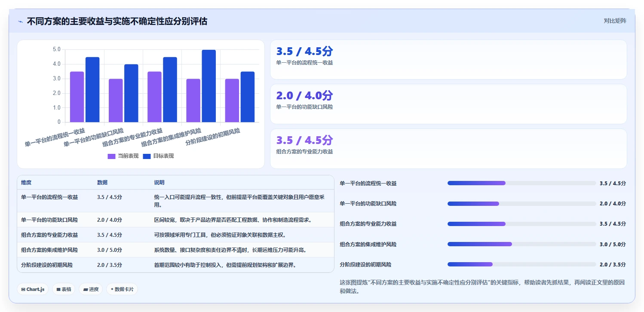Click 组合方案的集成维护风险 label in the progress list
Image resolution: width=644 pixels, height=312 pixels.
(x=368, y=244)
